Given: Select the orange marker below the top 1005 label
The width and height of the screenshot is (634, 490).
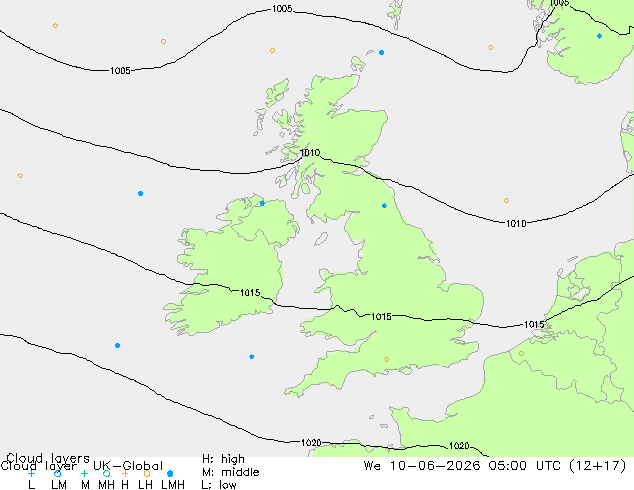Looking at the screenshot, I should click(x=273, y=51).
